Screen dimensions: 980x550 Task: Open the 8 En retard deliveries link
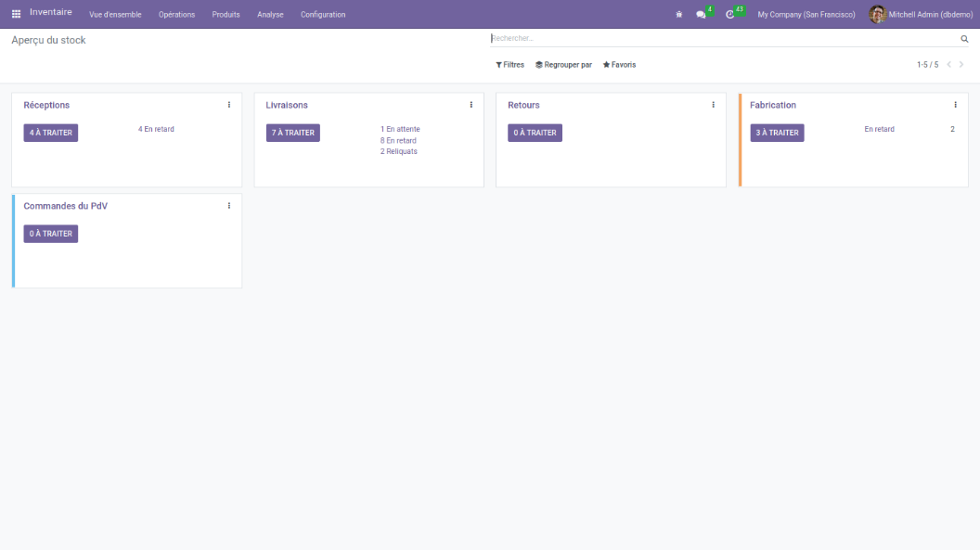398,140
